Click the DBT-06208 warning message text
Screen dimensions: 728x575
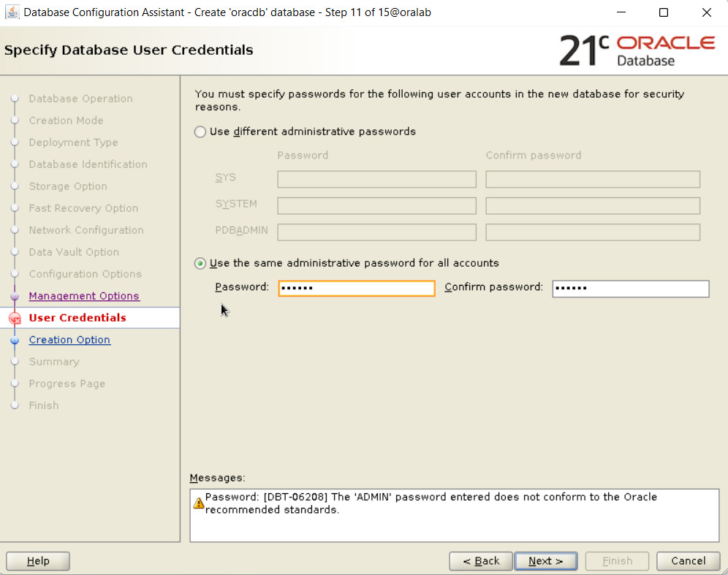[431, 503]
